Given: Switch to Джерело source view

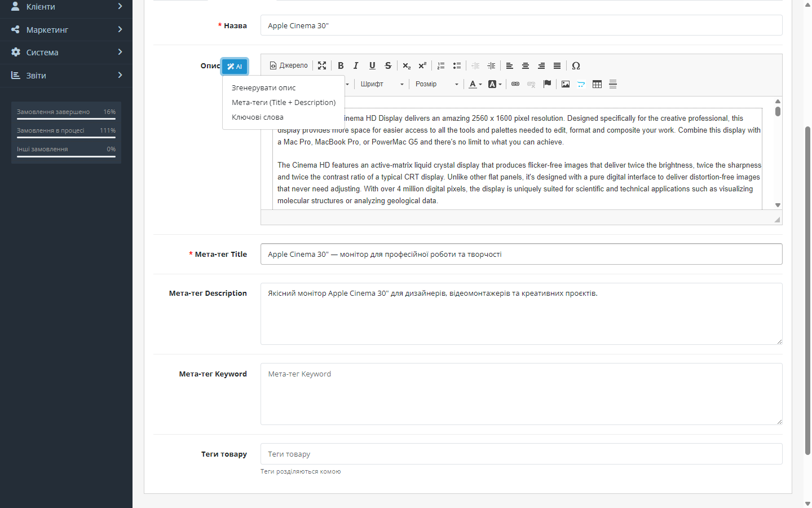Looking at the screenshot, I should [289, 65].
